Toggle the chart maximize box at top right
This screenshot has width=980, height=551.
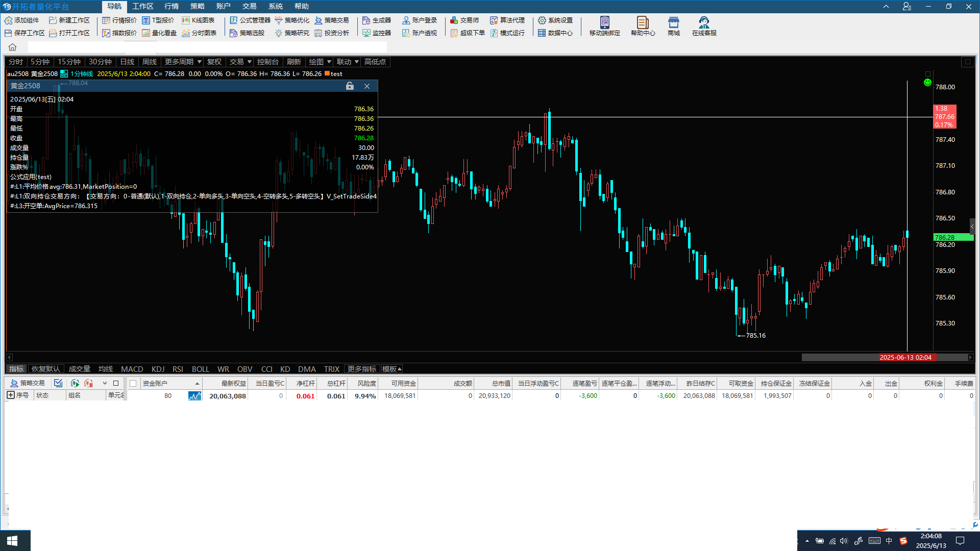(x=967, y=62)
